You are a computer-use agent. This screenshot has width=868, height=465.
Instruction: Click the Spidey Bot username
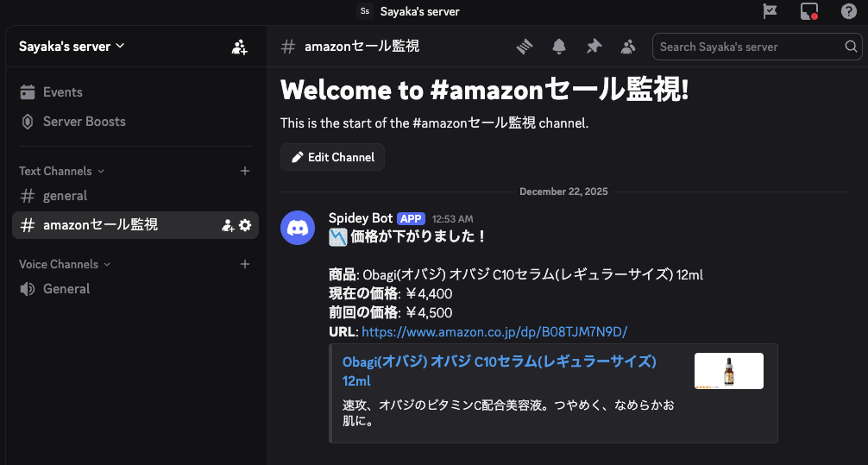pos(361,218)
